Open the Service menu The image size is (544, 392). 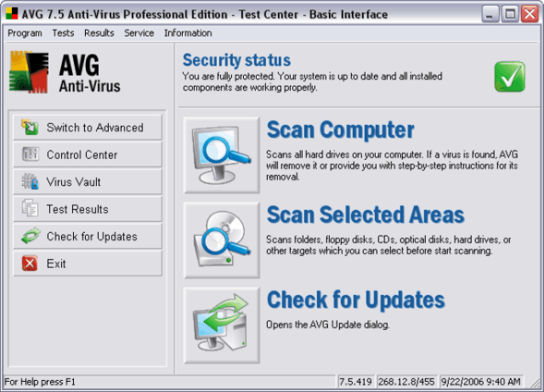tap(139, 33)
